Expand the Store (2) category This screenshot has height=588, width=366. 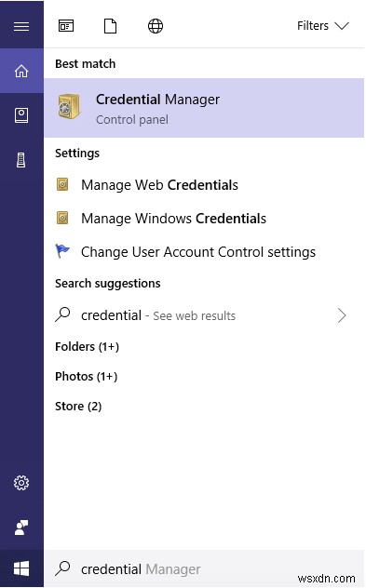[78, 407]
